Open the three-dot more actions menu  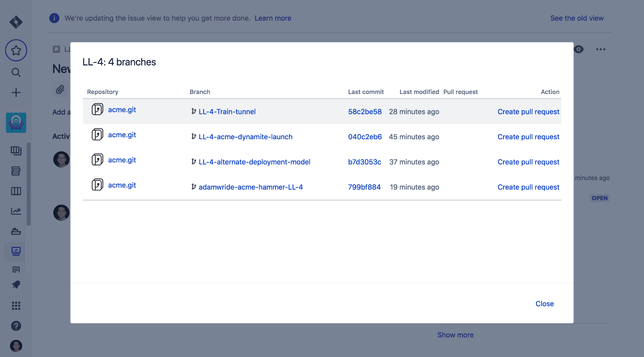[600, 49]
